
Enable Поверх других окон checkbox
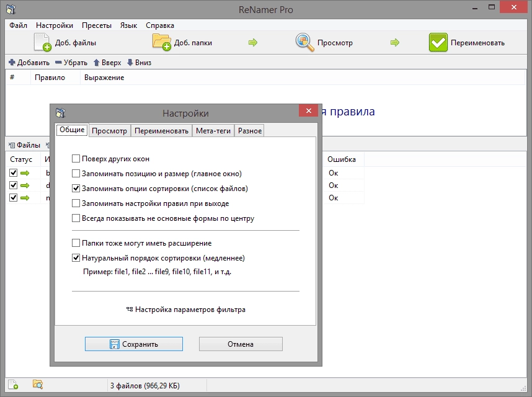coord(76,158)
